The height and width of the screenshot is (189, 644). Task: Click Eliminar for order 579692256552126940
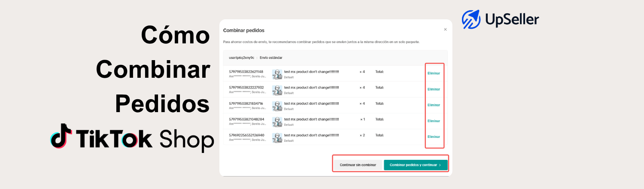434,137
